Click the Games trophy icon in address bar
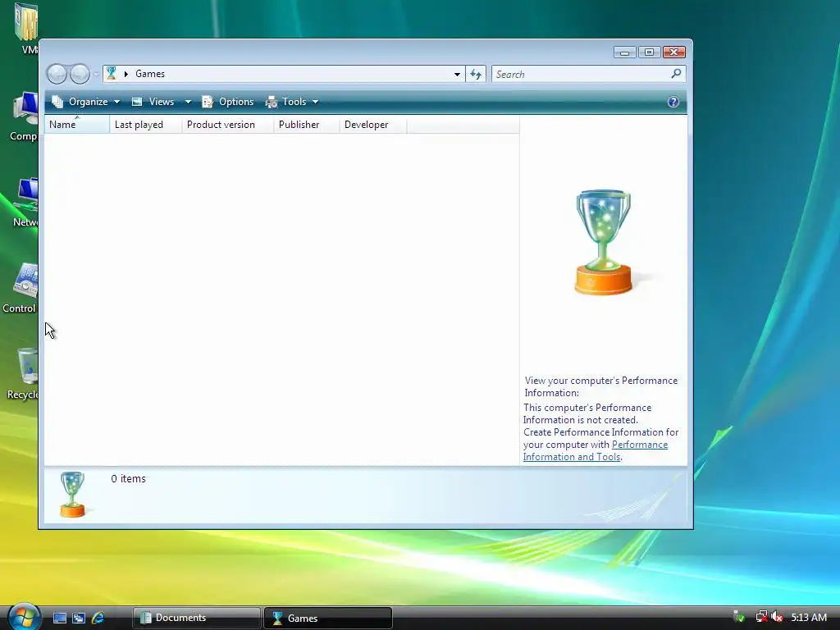 pos(112,73)
